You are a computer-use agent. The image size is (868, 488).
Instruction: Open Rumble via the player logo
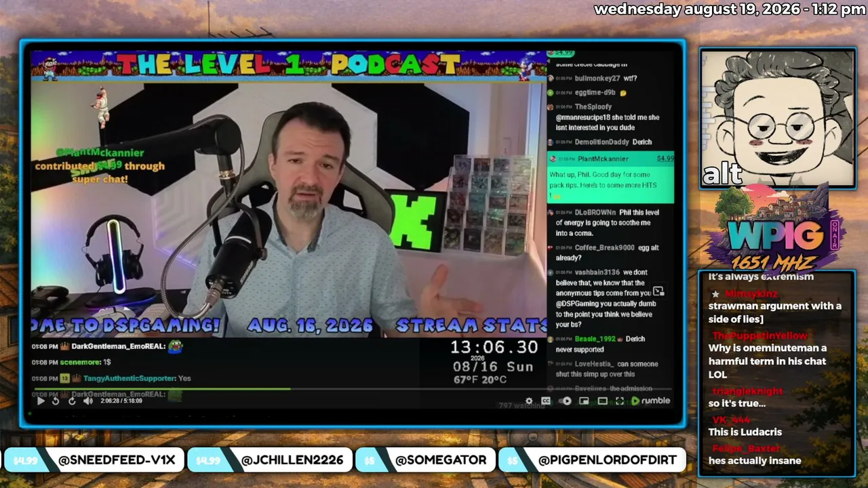tap(650, 401)
